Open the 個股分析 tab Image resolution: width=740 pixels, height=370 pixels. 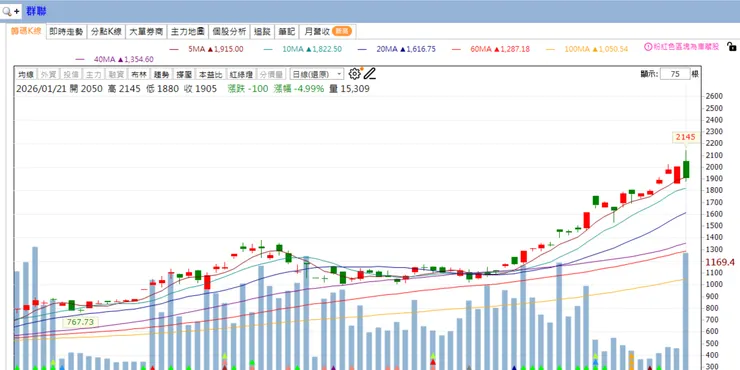[229, 32]
